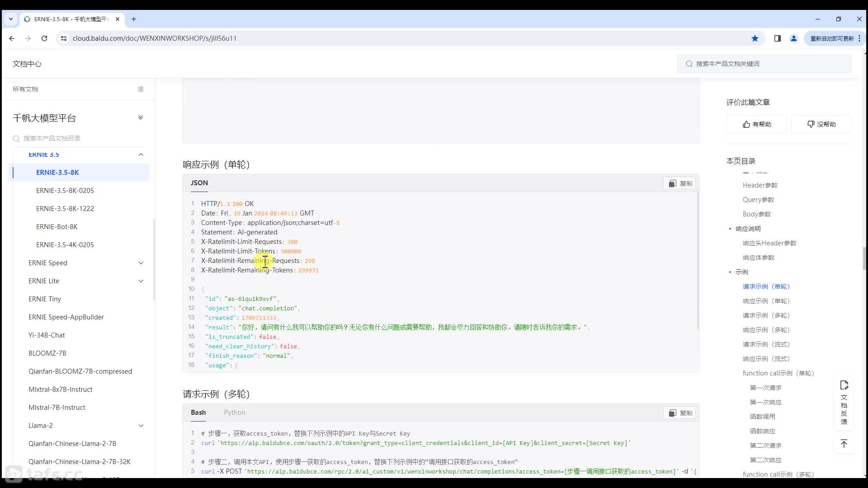Select the Bash tab in 请求示例（多轮）

pos(198,413)
